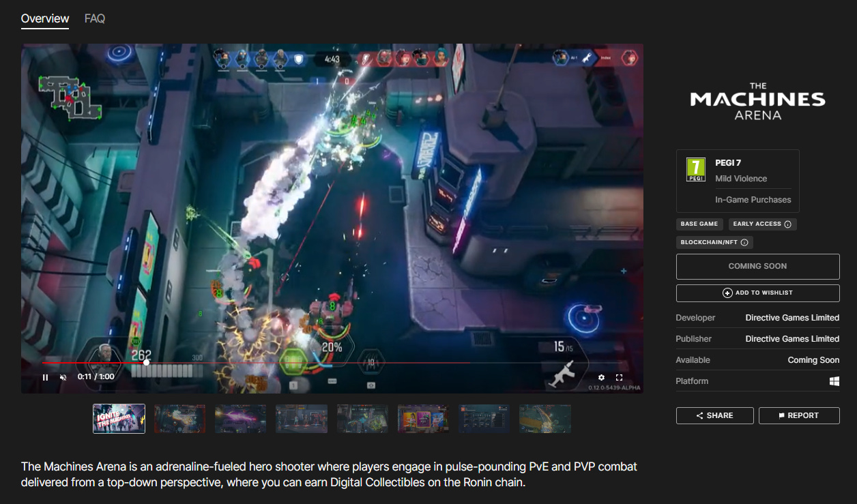857x504 pixels.
Task: Click the 'Available' Coming Soon value
Action: (813, 360)
